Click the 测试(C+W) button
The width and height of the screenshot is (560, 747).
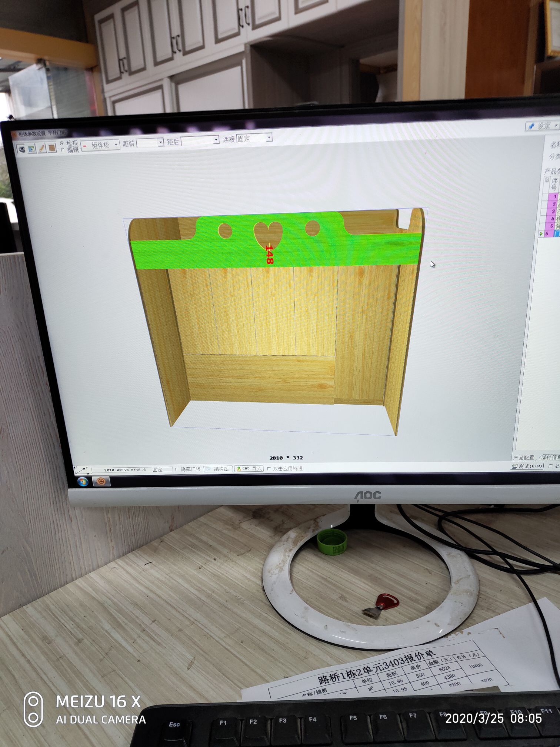click(527, 466)
